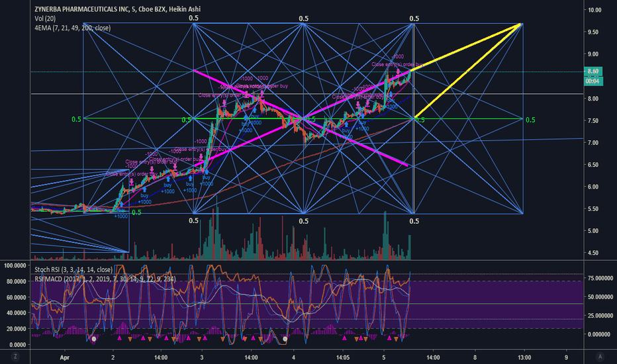Toggle the circular A auto-scale button
Viewport: 617px width, 364px height.
600,357
